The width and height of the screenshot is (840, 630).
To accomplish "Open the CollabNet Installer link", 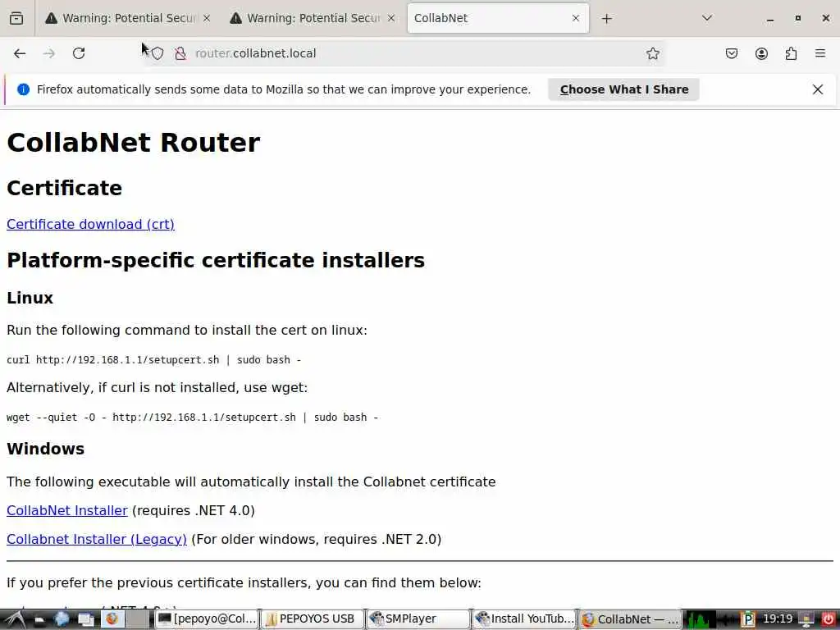I will (x=67, y=510).
